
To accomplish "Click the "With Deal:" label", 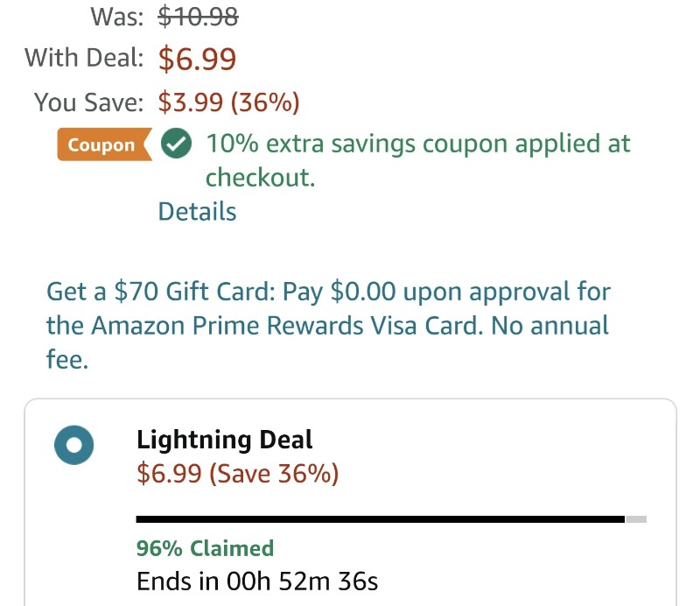I will [84, 58].
